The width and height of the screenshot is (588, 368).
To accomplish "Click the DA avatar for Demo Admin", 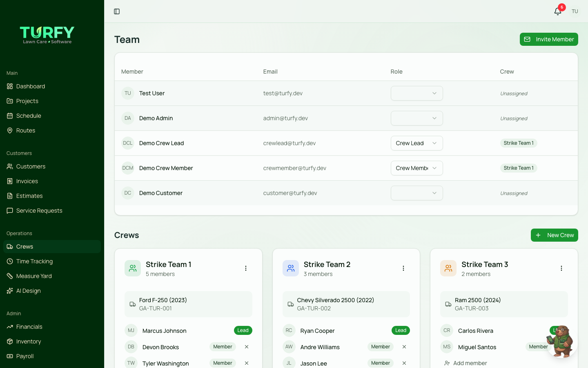I will [128, 118].
